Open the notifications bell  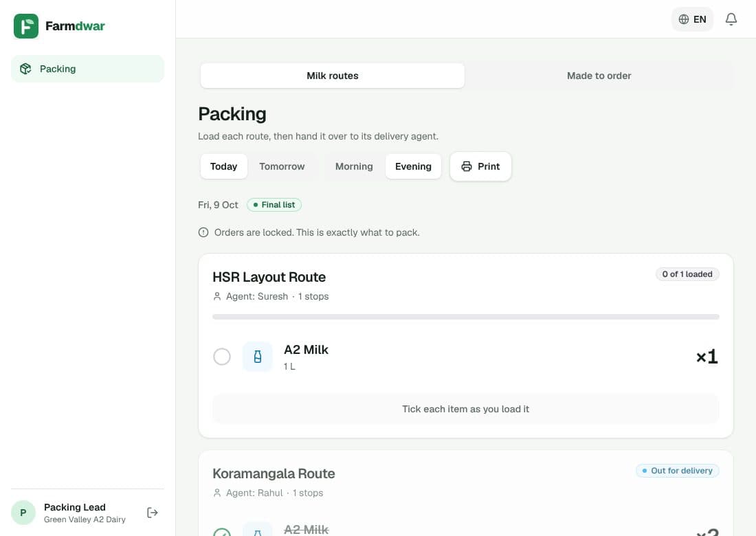coord(731,19)
